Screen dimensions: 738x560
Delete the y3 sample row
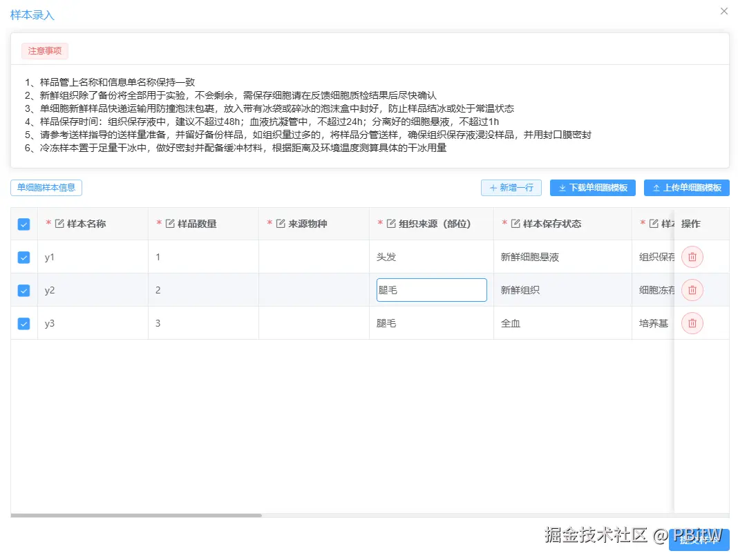pyautogui.click(x=692, y=323)
